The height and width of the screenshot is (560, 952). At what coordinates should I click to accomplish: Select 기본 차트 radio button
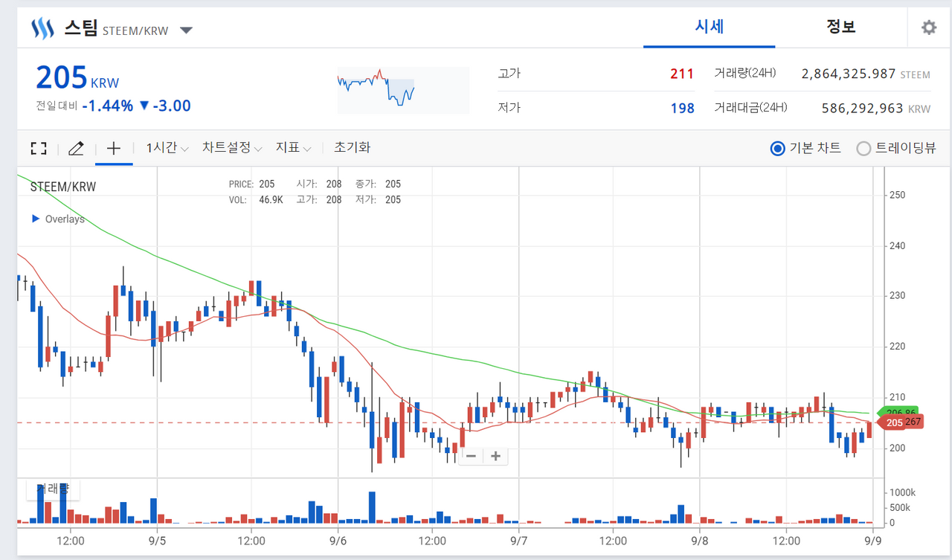tap(778, 148)
